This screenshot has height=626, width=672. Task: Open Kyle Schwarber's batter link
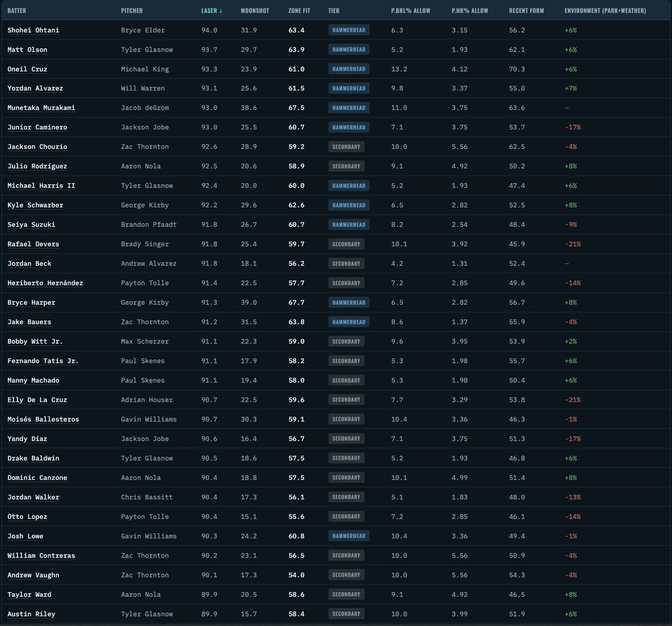(x=35, y=205)
